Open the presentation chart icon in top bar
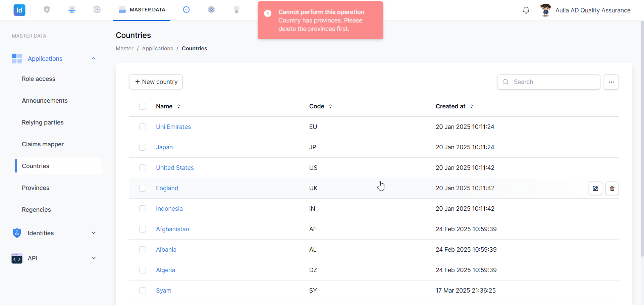Viewport: 644px width, 305px height. [x=72, y=10]
